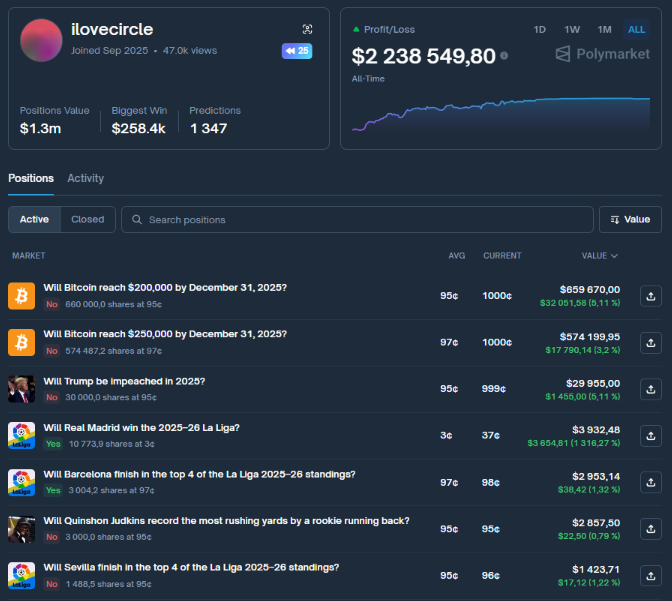Select the 1D profit timeframe
Screen dimensions: 672x601
540,30
